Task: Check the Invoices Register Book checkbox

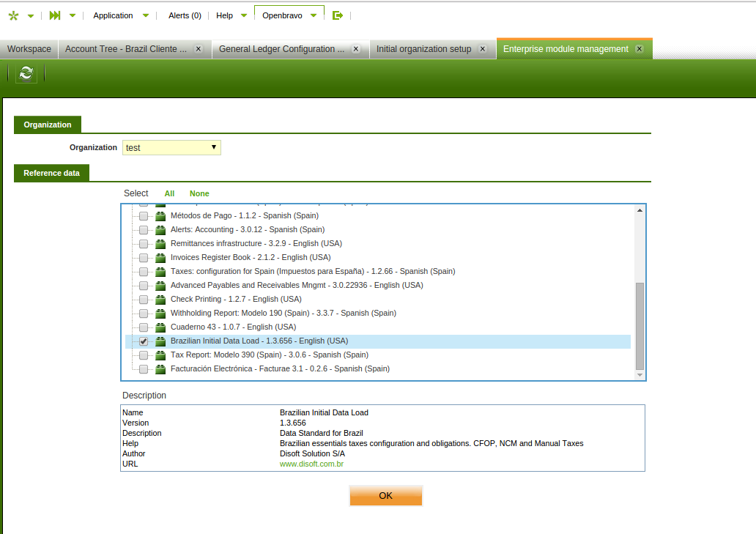Action: tap(144, 258)
